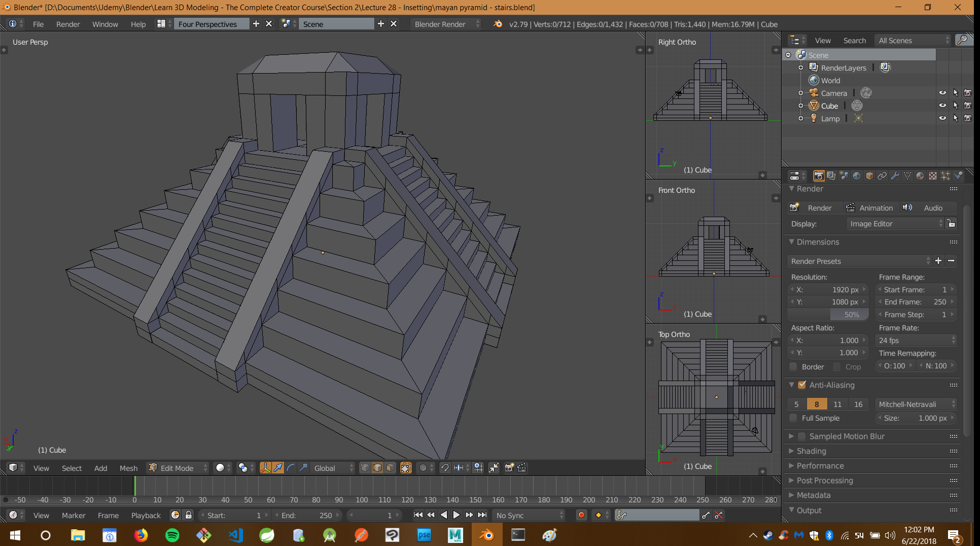This screenshot has height=546, width=980.
Task: Click the OpenGL render camera icon
Action: (x=509, y=467)
